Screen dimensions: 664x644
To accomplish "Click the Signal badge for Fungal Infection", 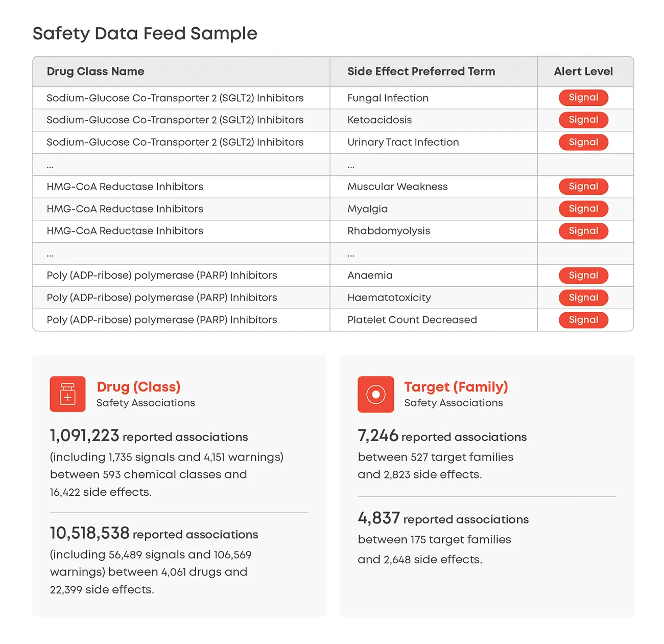I will pyautogui.click(x=583, y=98).
